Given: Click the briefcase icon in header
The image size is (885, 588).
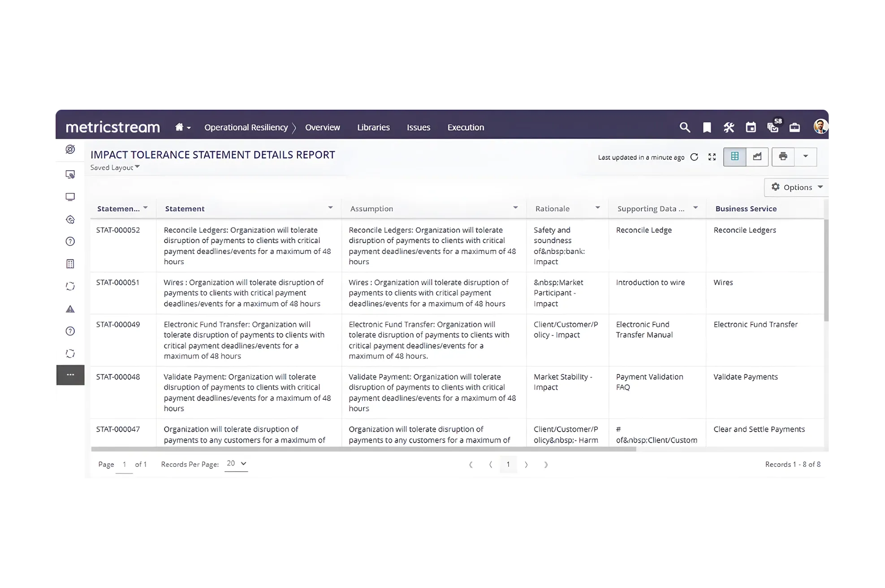Looking at the screenshot, I should [x=794, y=128].
